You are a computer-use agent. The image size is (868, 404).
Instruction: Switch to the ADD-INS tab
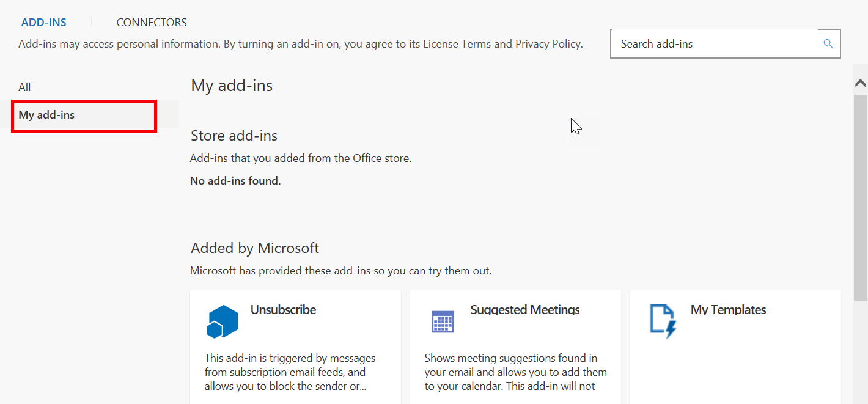point(44,23)
